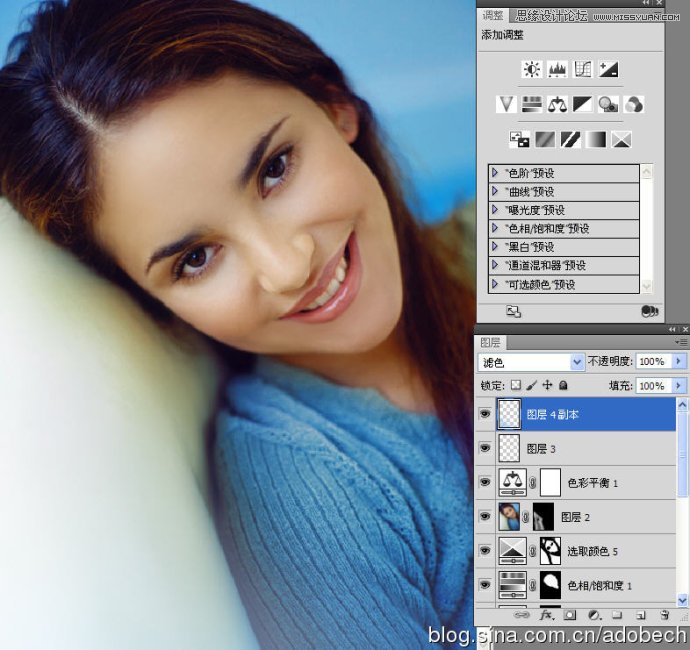Open the layer style fx menu

[x=546, y=615]
